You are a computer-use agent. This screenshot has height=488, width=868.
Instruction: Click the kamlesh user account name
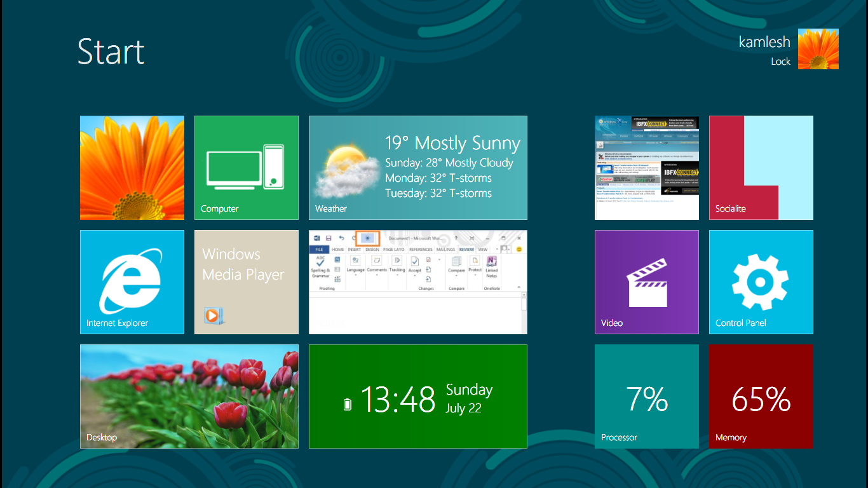tap(764, 41)
